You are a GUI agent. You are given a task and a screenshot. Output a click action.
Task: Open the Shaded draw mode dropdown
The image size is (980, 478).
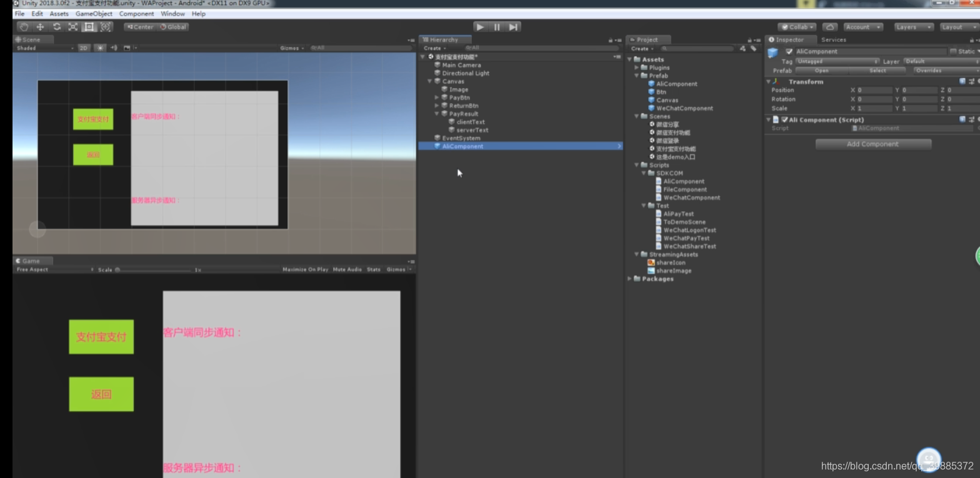[45, 47]
